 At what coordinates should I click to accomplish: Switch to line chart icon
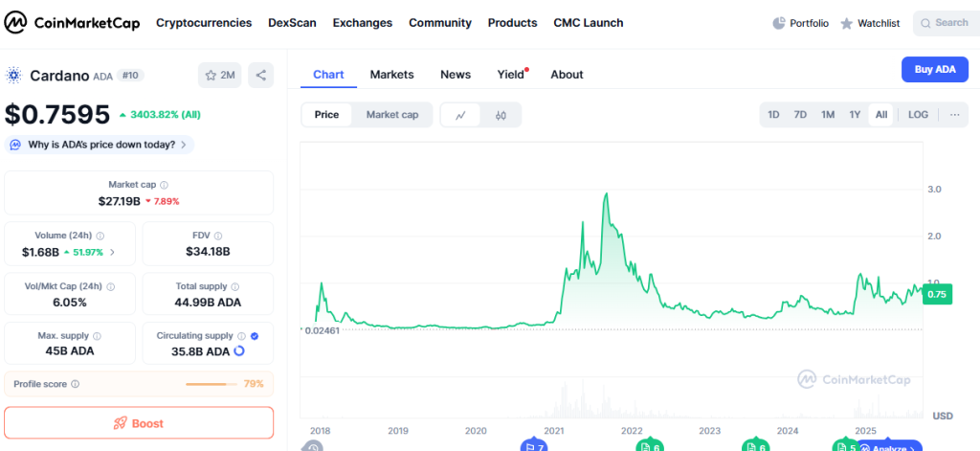coord(460,115)
